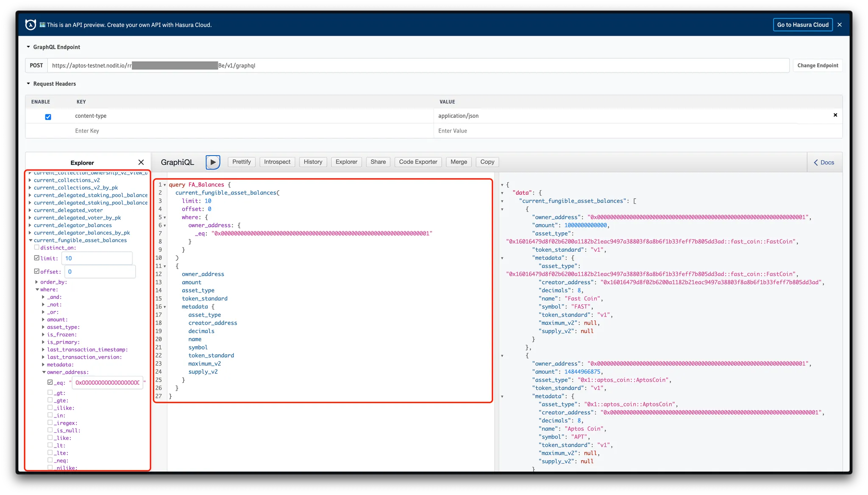The width and height of the screenshot is (868, 495).
Task: Open the Code Exporter
Action: [418, 162]
